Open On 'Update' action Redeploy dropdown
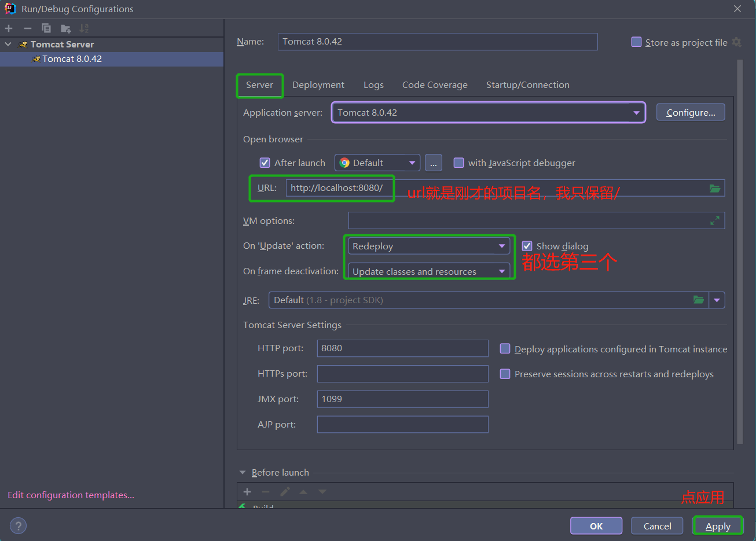The image size is (756, 541). click(429, 246)
